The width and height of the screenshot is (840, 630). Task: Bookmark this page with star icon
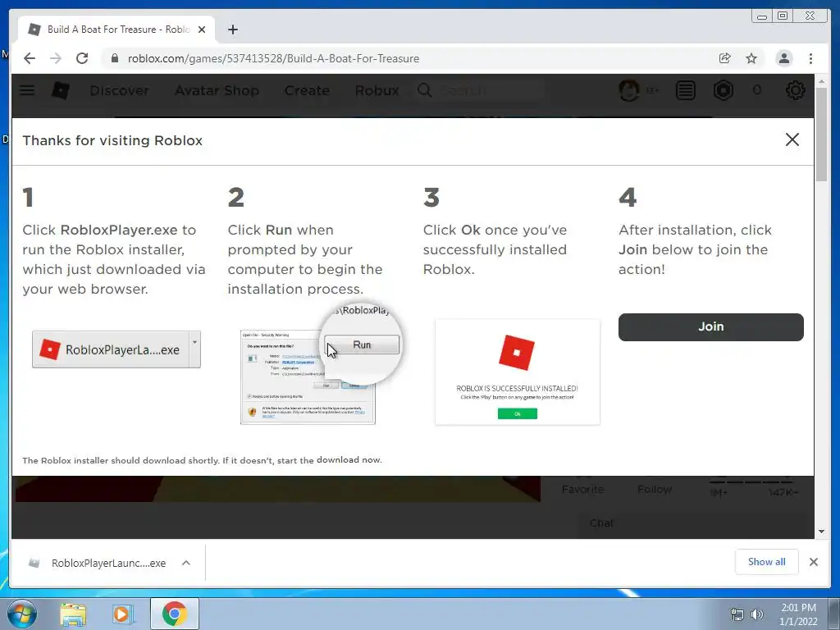click(751, 58)
